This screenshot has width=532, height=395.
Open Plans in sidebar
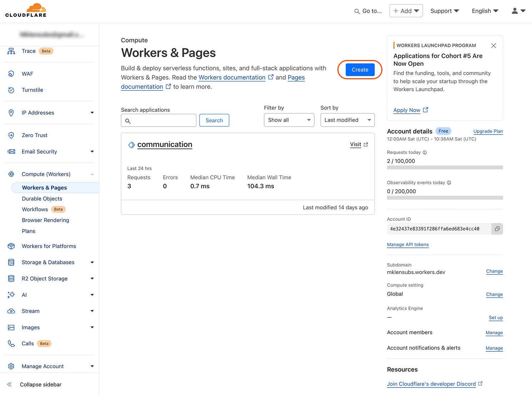[x=29, y=231]
